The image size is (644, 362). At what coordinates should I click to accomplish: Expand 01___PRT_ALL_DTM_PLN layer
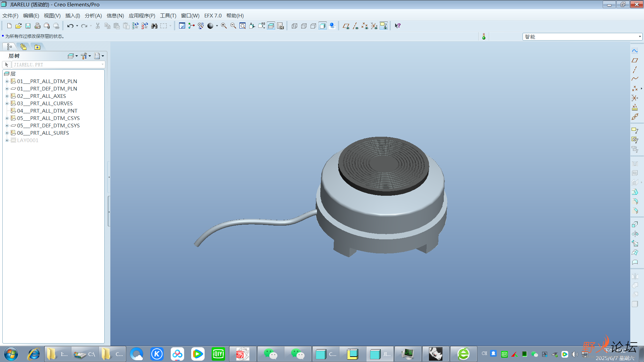(x=7, y=81)
